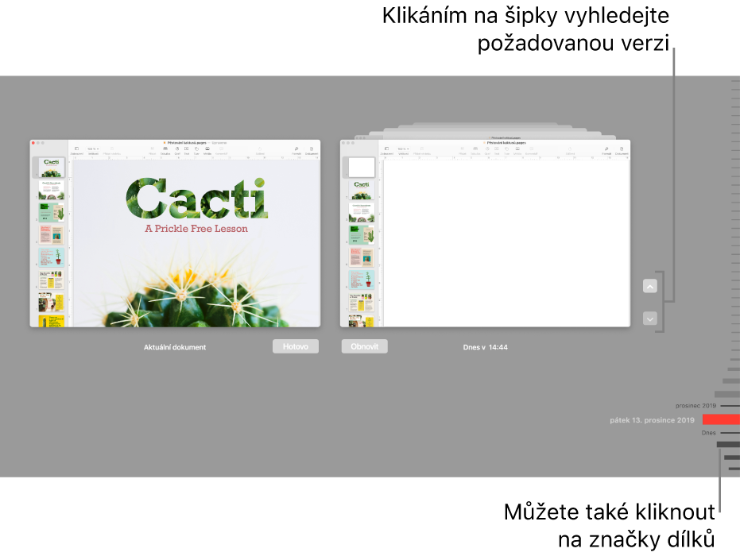
Task: Click Graf icon in current document toolbar
Action: [177, 150]
